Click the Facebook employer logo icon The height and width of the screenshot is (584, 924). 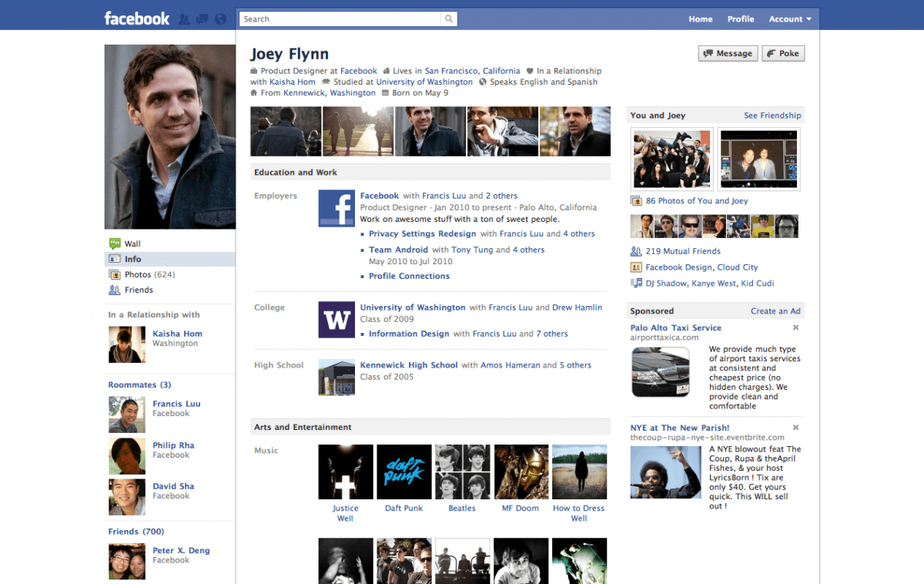(x=336, y=209)
